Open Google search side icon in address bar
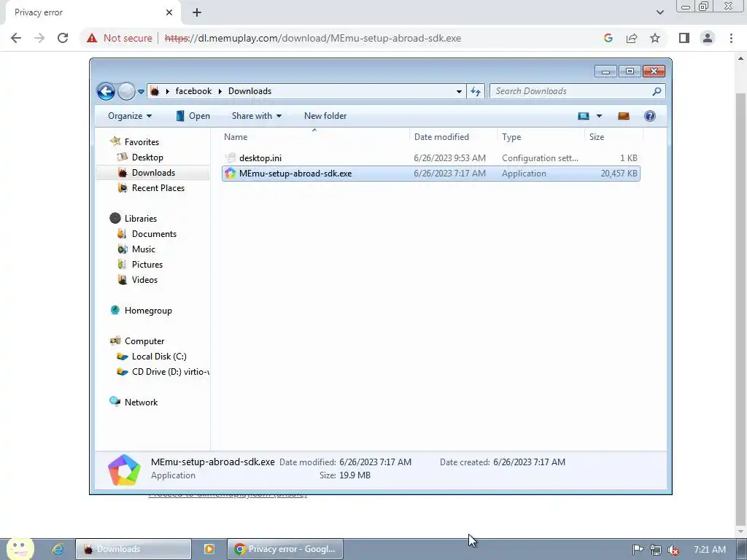This screenshot has width=747, height=560. coord(608,38)
